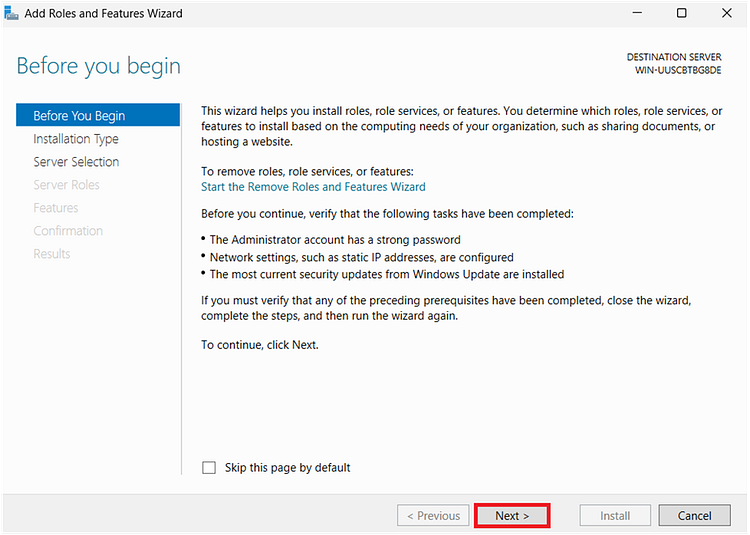Go to the Server Selection step
This screenshot has width=750, height=535.
pyautogui.click(x=76, y=162)
